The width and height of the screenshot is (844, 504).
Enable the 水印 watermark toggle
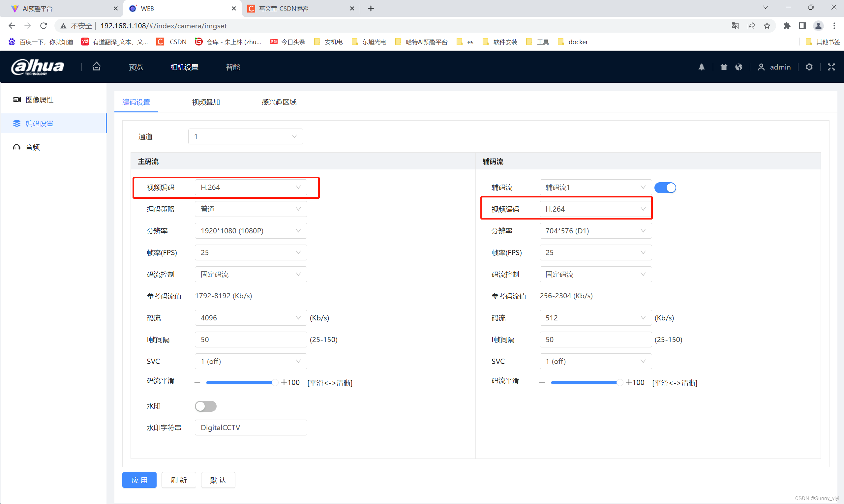[x=205, y=406]
